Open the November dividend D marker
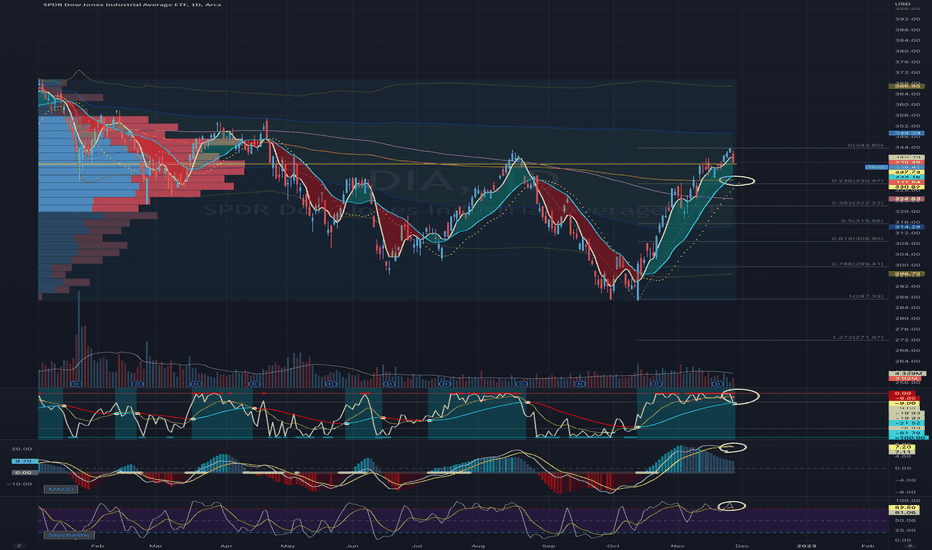 pyautogui.click(x=718, y=384)
